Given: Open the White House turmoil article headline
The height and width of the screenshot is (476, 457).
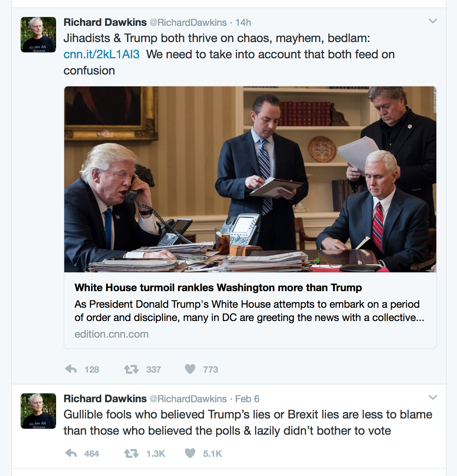Looking at the screenshot, I should [218, 287].
